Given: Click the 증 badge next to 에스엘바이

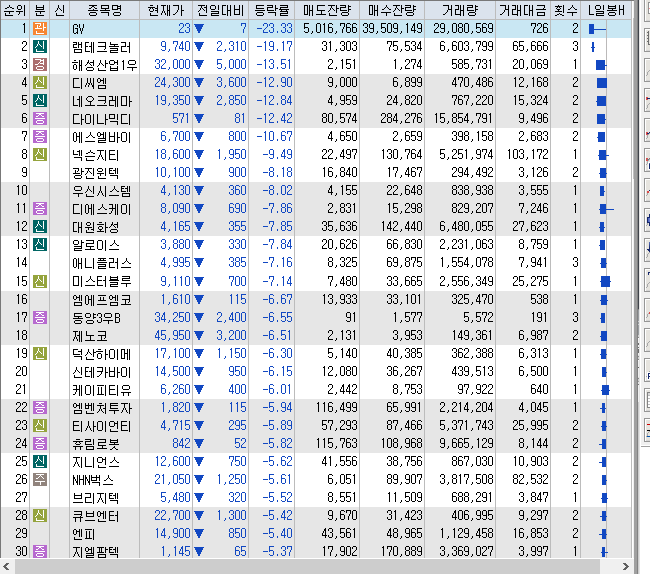Looking at the screenshot, I should [40, 136].
